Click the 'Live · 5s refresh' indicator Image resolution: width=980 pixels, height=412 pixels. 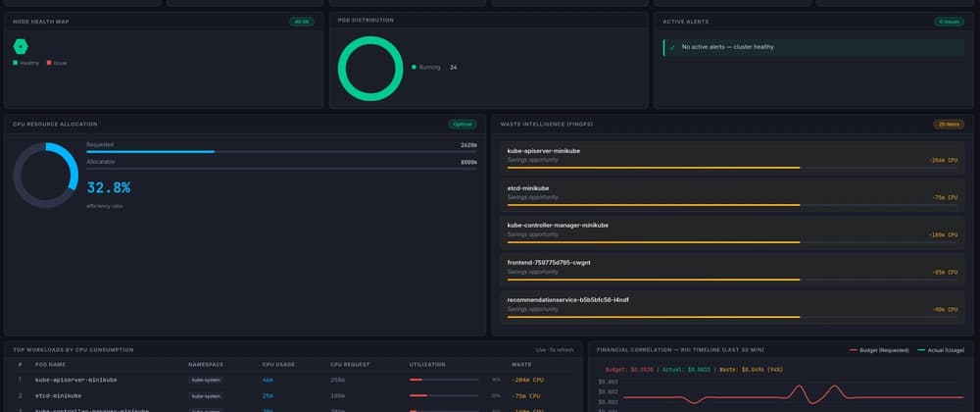point(555,350)
